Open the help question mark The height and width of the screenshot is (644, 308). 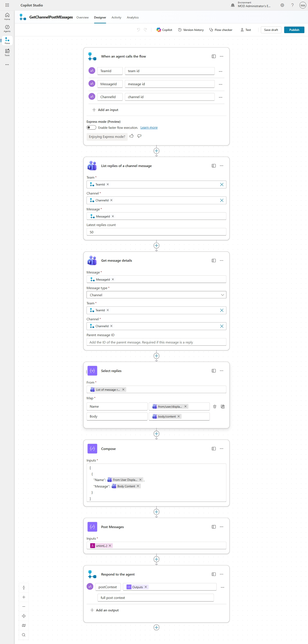point(292,5)
